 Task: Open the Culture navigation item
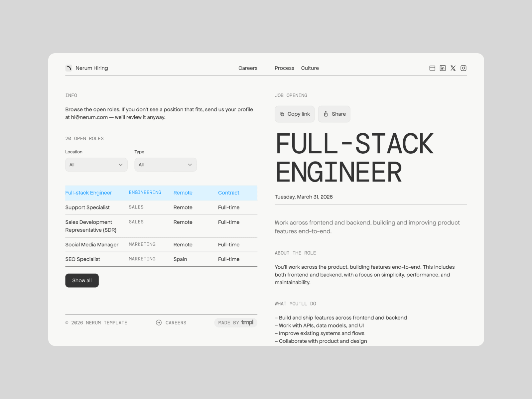click(x=310, y=68)
